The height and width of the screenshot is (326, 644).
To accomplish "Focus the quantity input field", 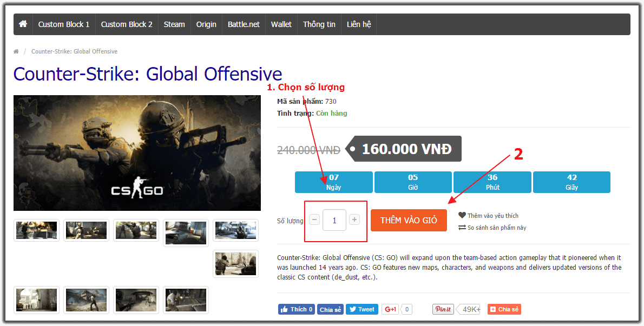I will tap(334, 220).
